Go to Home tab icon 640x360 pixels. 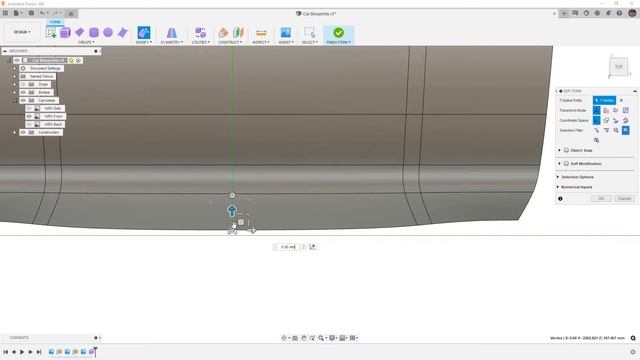71,13
